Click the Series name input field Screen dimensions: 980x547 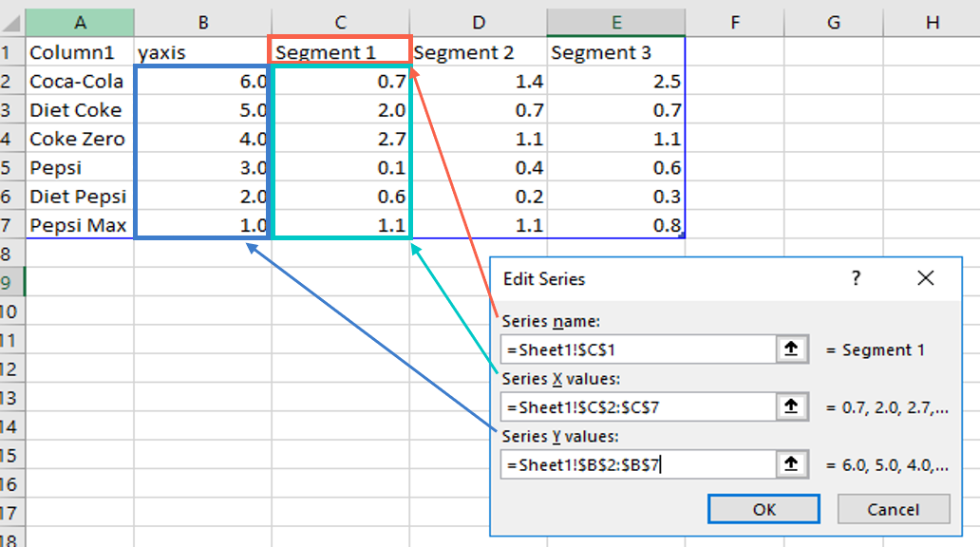pyautogui.click(x=638, y=349)
